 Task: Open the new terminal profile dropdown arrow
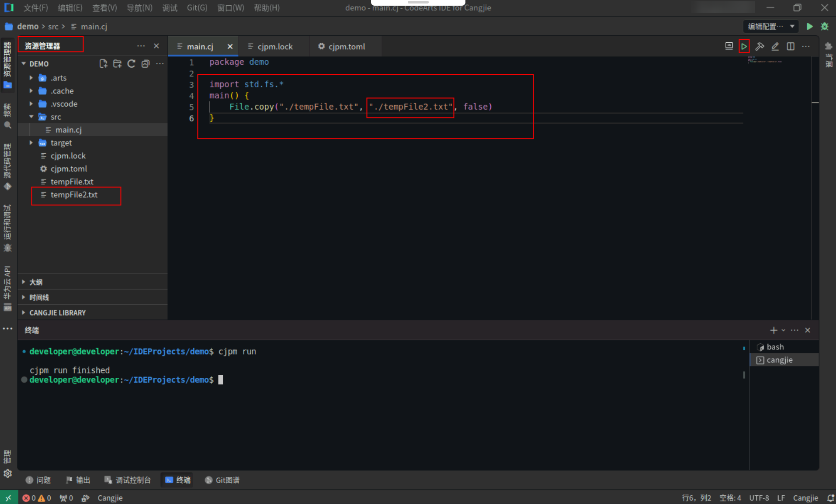(x=783, y=330)
